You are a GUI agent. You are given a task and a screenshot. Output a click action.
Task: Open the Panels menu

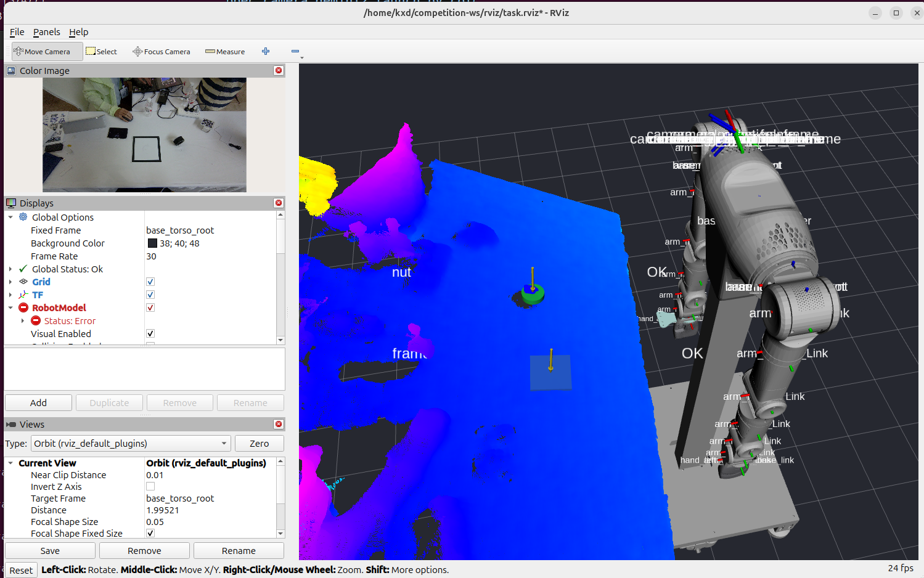click(x=47, y=32)
